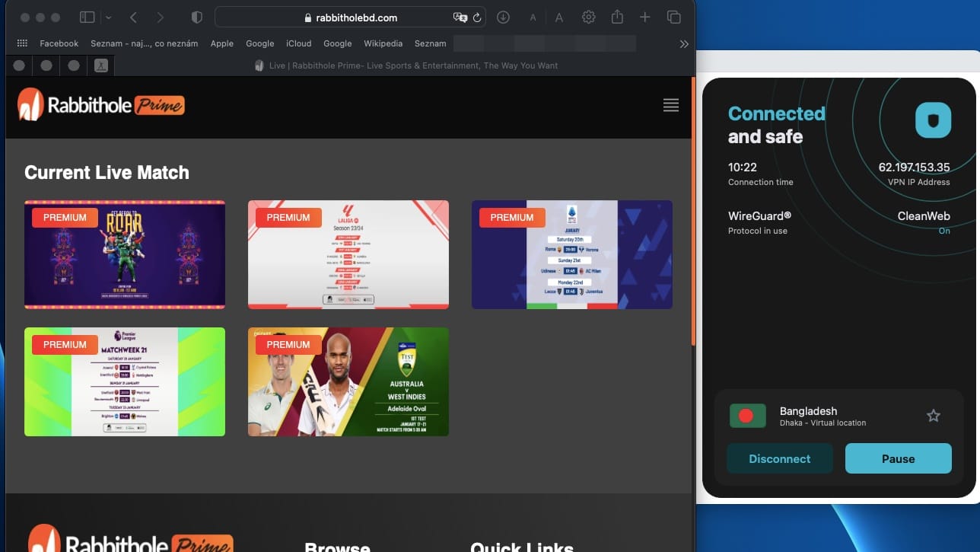This screenshot has height=552, width=980.
Task: Open the tab group dropdown chevron next to sidebar
Action: click(x=108, y=17)
